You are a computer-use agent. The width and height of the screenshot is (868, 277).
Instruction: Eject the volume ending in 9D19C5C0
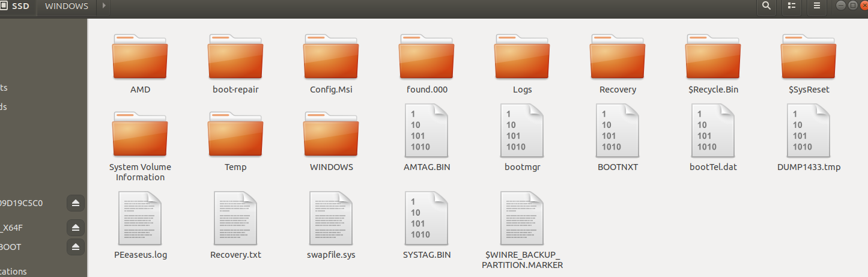click(x=76, y=203)
